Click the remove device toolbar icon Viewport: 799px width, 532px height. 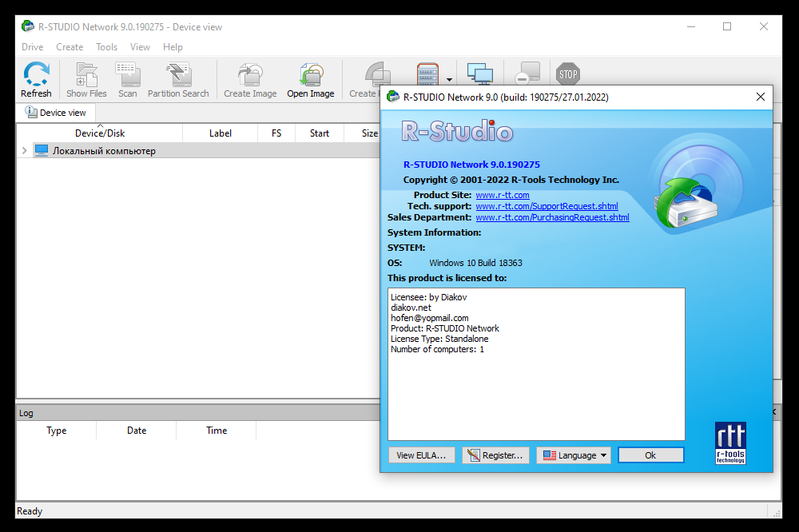pos(527,73)
